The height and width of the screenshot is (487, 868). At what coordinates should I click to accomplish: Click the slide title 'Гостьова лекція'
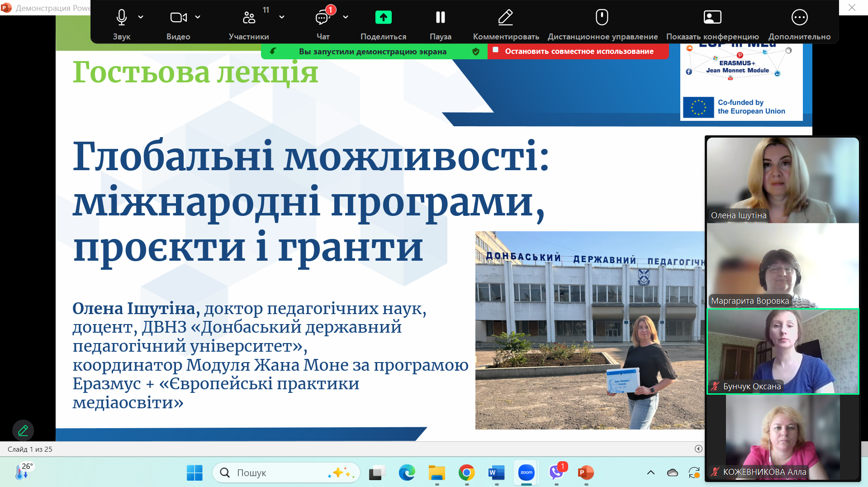195,72
